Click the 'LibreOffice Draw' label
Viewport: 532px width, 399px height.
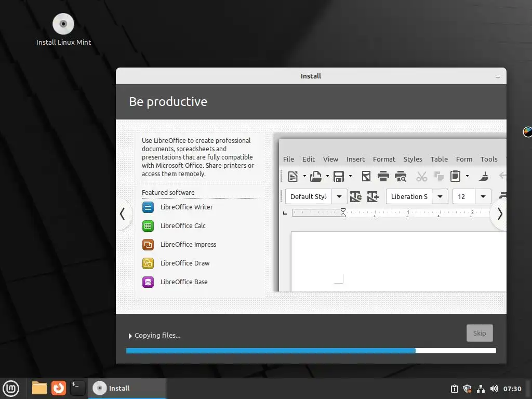pos(185,263)
